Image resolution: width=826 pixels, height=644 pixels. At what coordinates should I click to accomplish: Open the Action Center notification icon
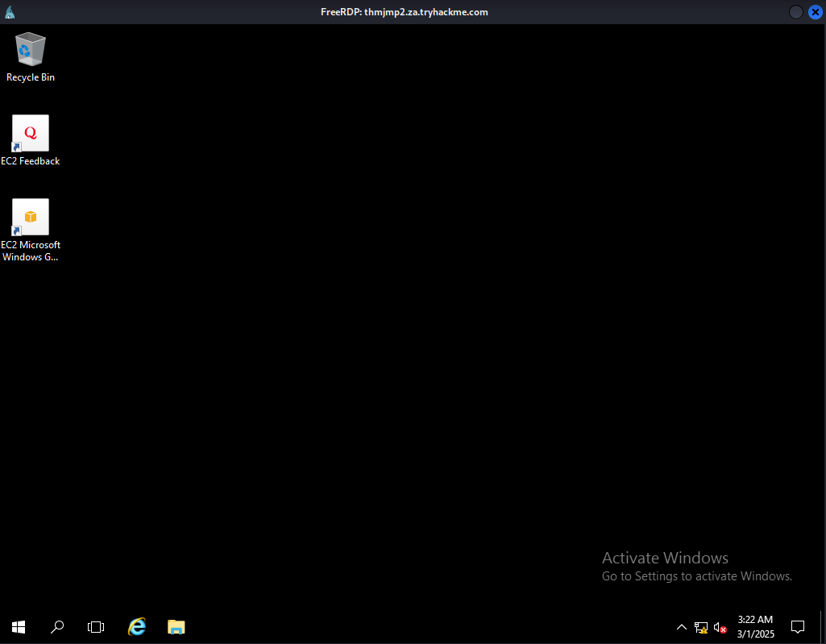tap(798, 626)
